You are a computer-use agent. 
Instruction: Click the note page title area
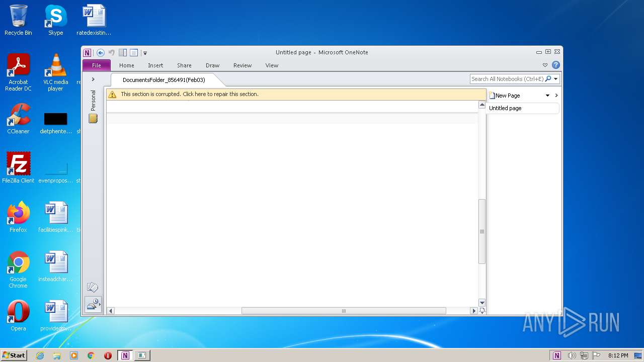pos(292,107)
